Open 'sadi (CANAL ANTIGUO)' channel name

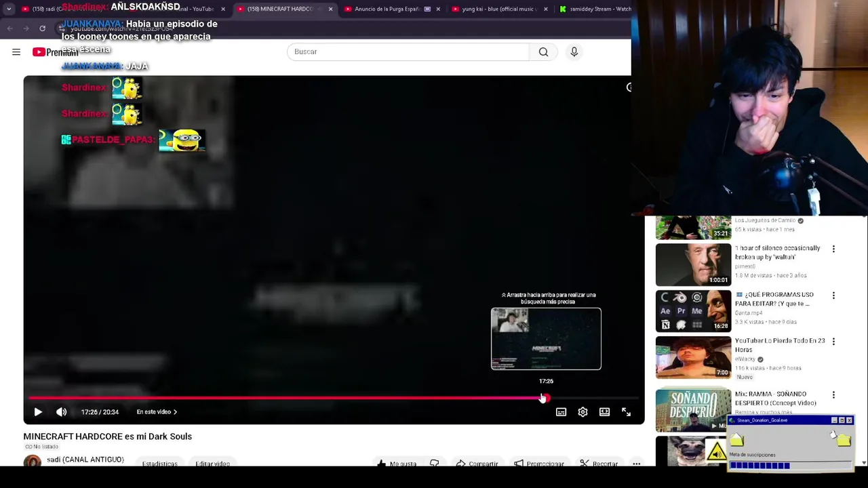(x=85, y=460)
